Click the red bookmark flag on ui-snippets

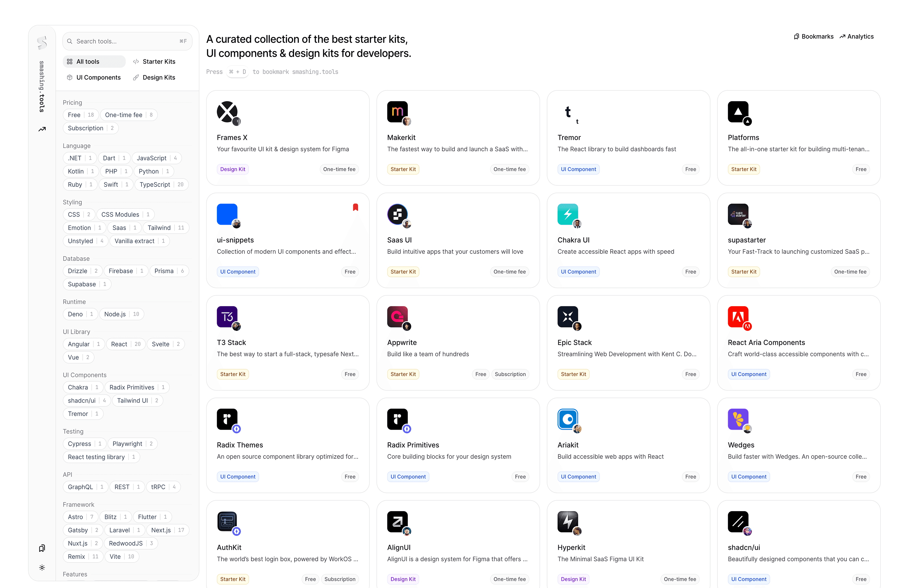click(355, 207)
